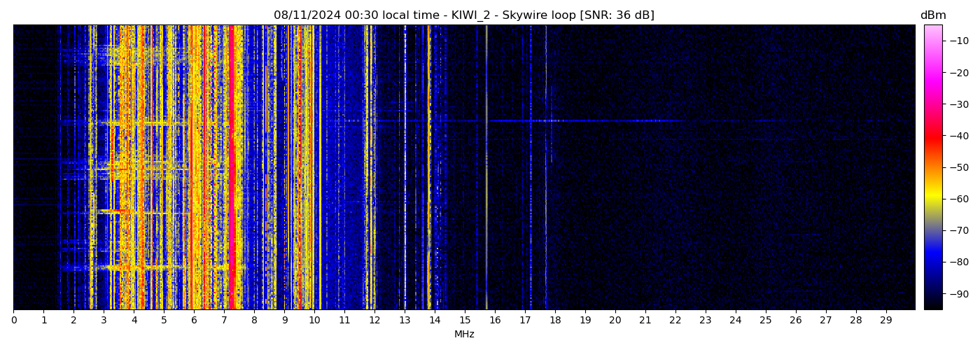The image size is (980, 350).
Task: Click the faint vertical line near 17.7 MHz
Action: 546,168
